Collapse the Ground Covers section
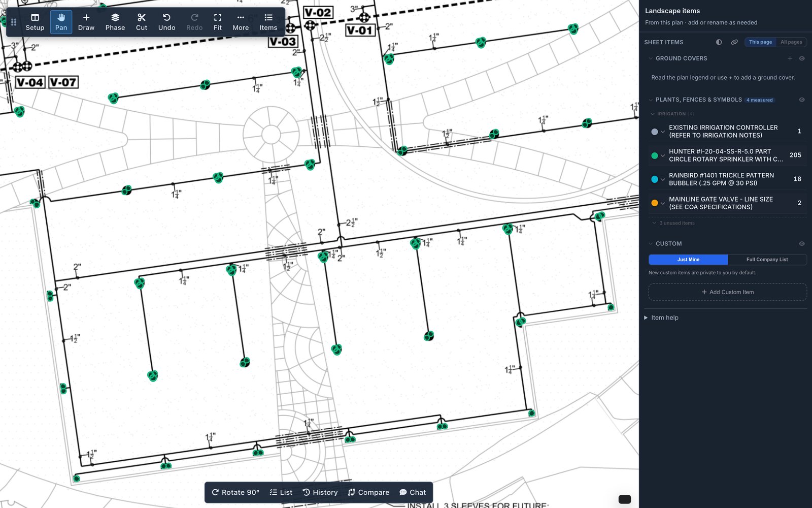The height and width of the screenshot is (508, 812). (x=651, y=58)
